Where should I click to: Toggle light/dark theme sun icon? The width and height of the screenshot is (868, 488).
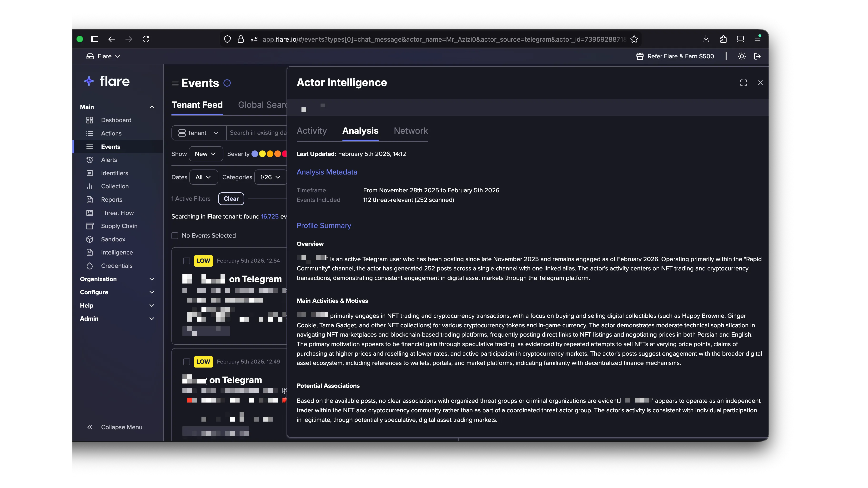point(742,56)
